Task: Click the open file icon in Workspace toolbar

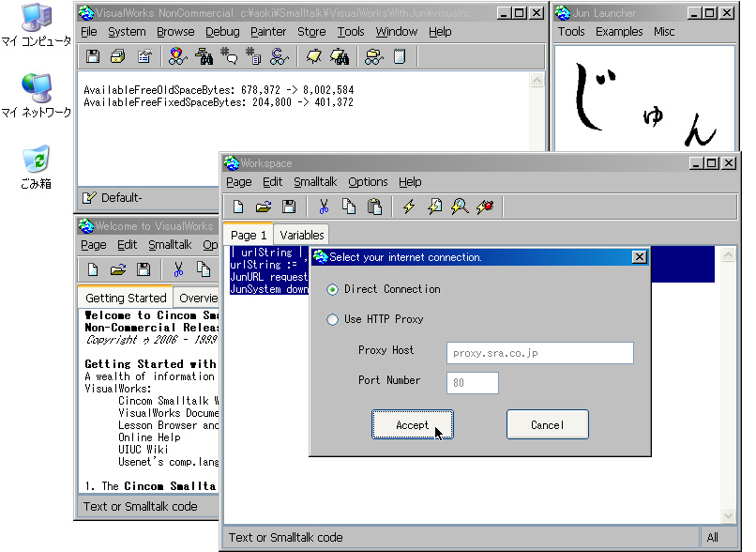Action: [x=264, y=207]
